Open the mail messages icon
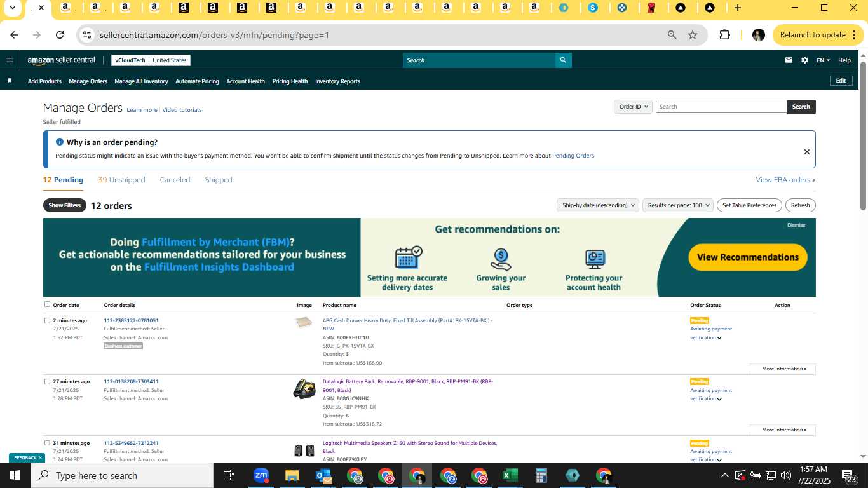868x488 pixels. (789, 60)
